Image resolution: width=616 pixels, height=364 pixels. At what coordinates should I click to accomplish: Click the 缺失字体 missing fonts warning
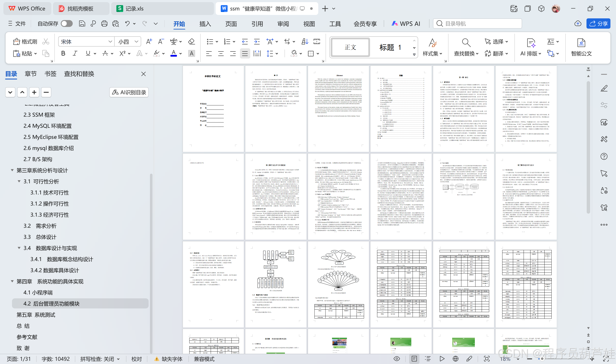[x=168, y=359]
